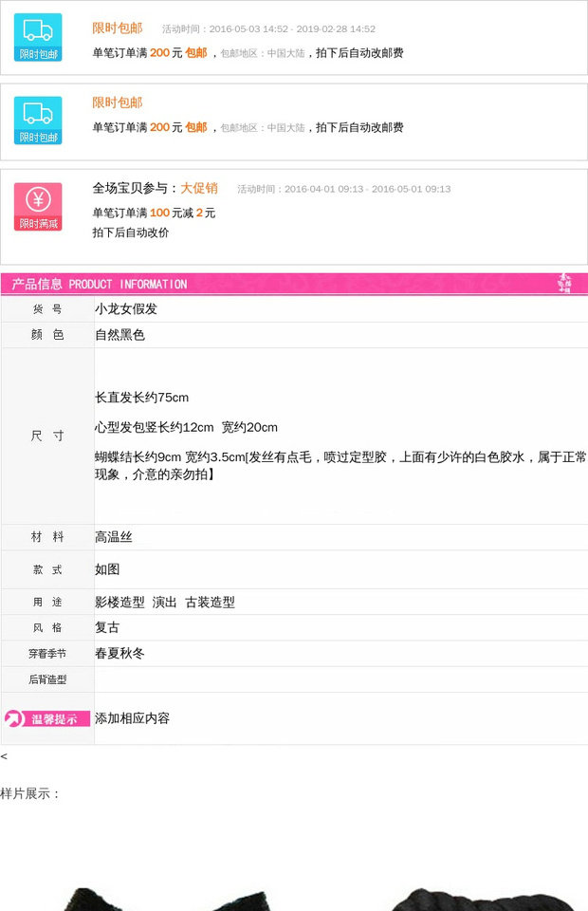Click the small '<' symbol below the table
588x911 pixels.
coord(4,756)
